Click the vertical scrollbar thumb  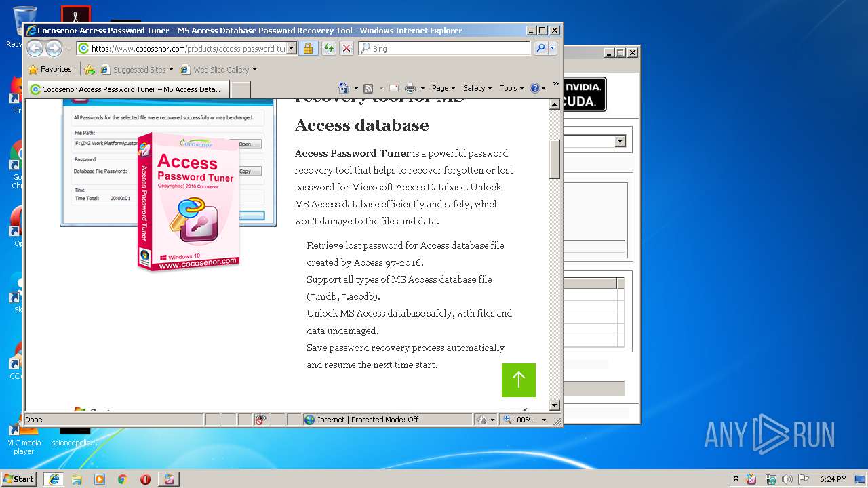click(x=555, y=159)
